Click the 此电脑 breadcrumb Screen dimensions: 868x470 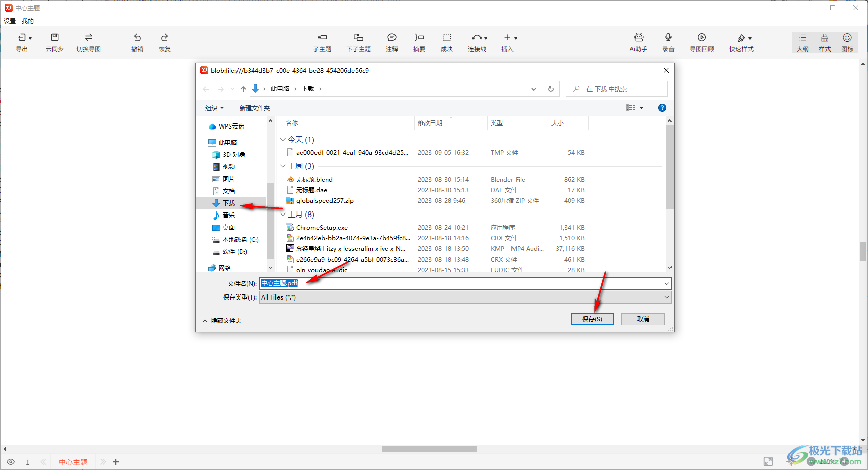tap(280, 89)
